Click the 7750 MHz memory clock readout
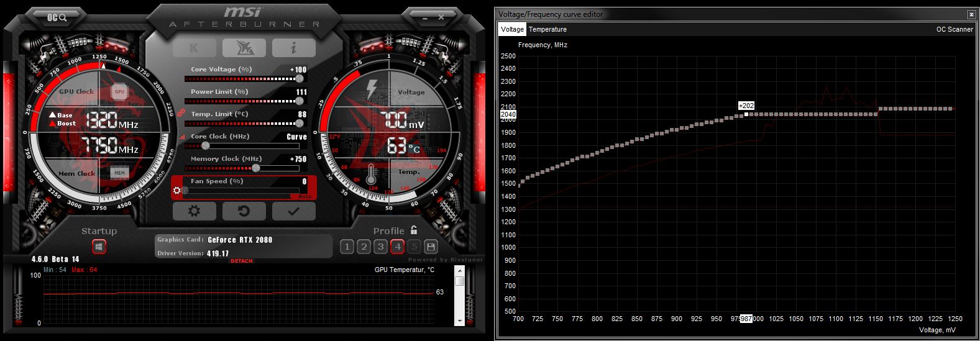This screenshot has width=980, height=341. tap(111, 145)
